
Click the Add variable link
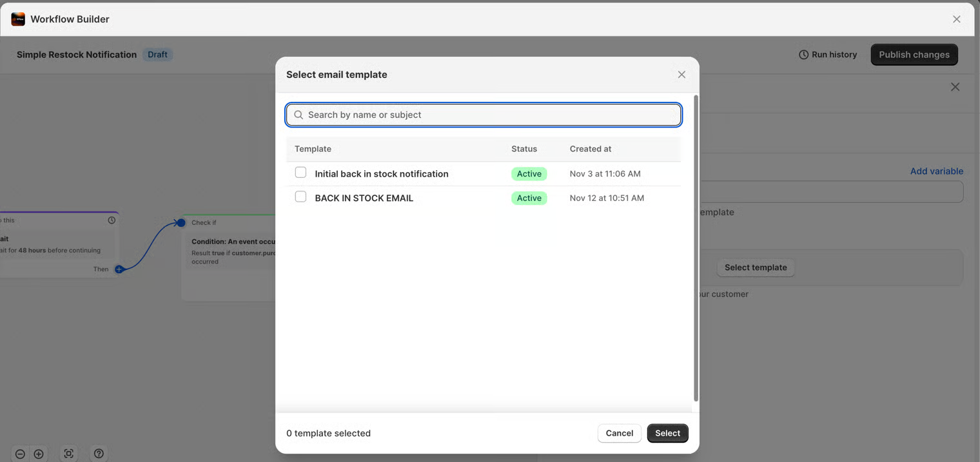(936, 171)
